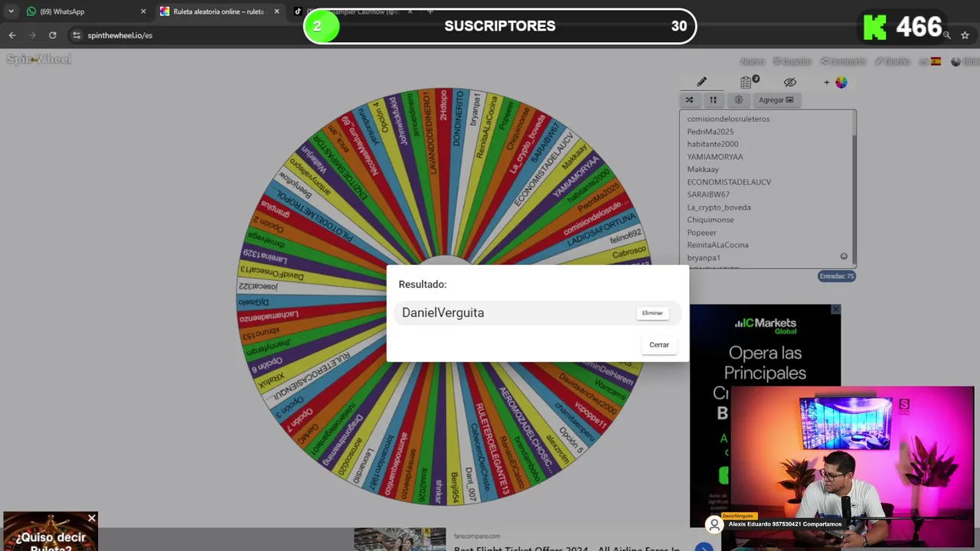The height and width of the screenshot is (551, 980).
Task: Open the emoji picker smiley icon
Action: (x=844, y=257)
